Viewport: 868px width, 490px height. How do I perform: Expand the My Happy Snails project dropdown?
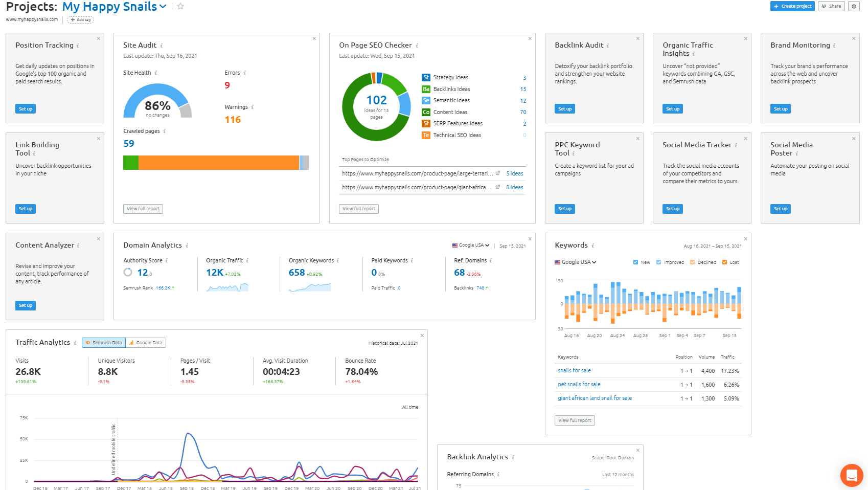[x=163, y=7]
